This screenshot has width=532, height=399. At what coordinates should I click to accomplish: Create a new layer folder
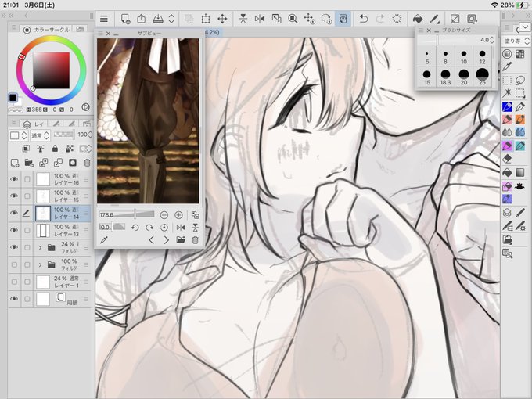point(29,163)
